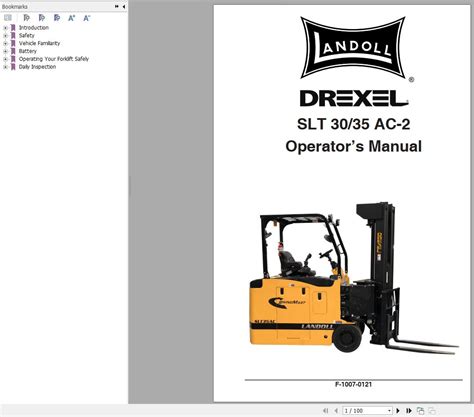Viewport: 474px width, 417px height.
Task: Click the previous view icon in the status bar
Action: click(421, 411)
